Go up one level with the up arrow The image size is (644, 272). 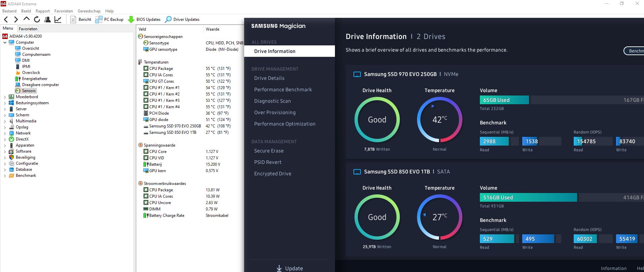click(x=27, y=19)
